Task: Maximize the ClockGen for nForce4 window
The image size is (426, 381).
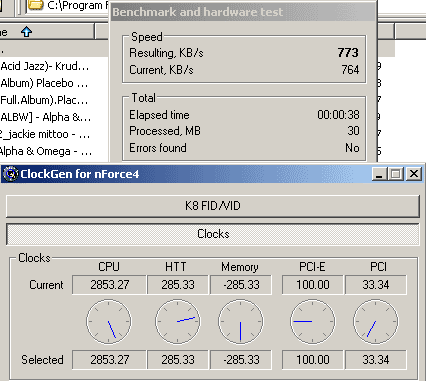Action: 396,174
